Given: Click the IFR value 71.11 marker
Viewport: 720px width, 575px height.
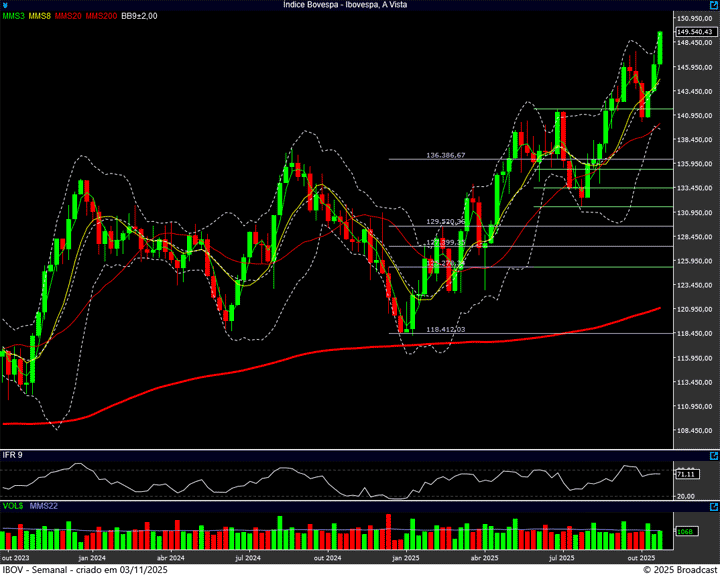Looking at the screenshot, I should [686, 474].
